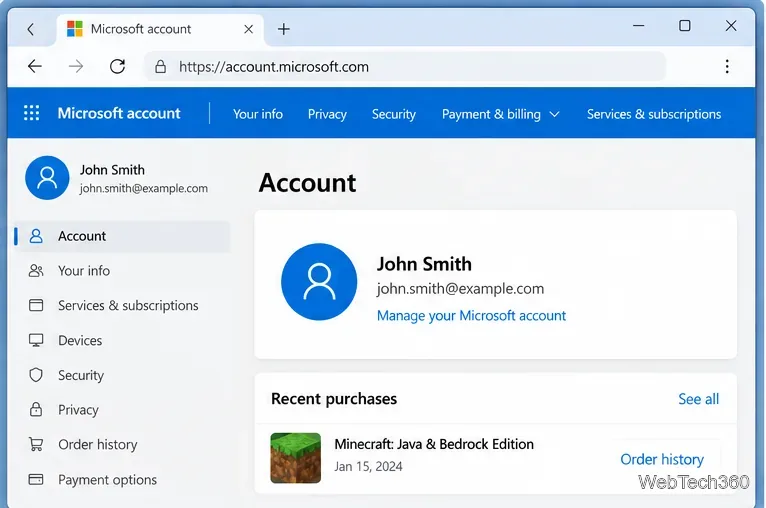Click the Recent purchases heading
This screenshot has width=766, height=508.
(x=334, y=399)
